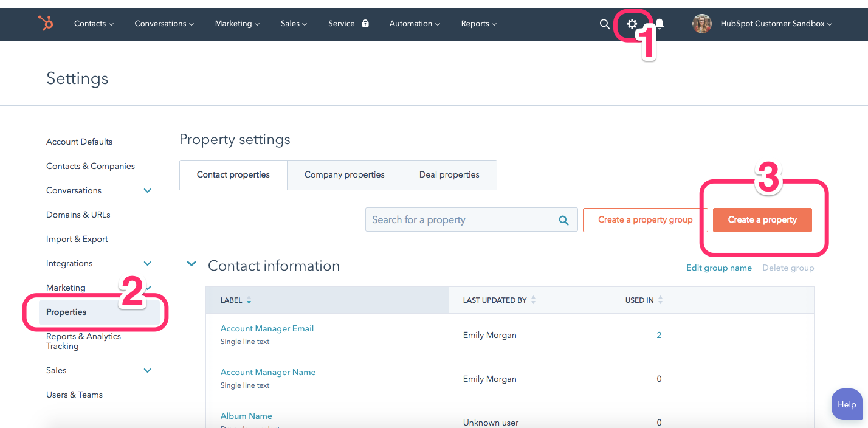Select Contacts & Companies in the sidebar

[x=91, y=166]
